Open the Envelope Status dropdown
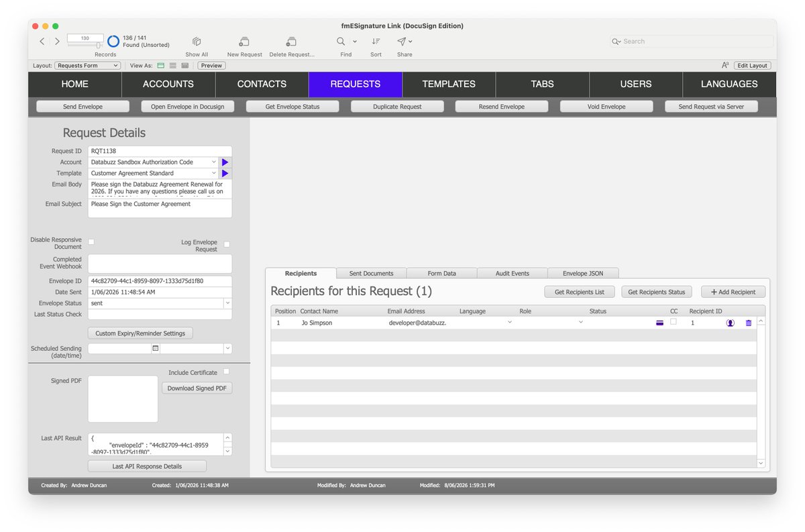The image size is (805, 532). (x=227, y=303)
